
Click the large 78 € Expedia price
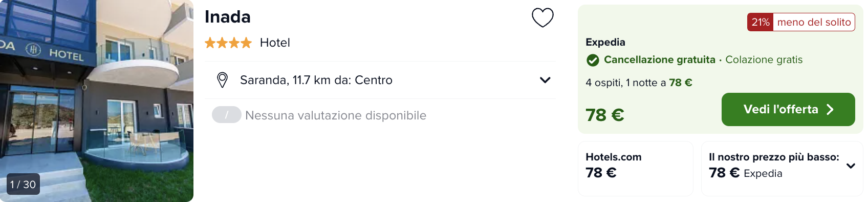(x=605, y=115)
